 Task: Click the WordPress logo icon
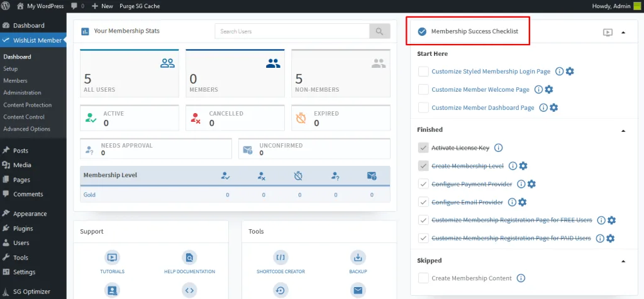(x=6, y=6)
